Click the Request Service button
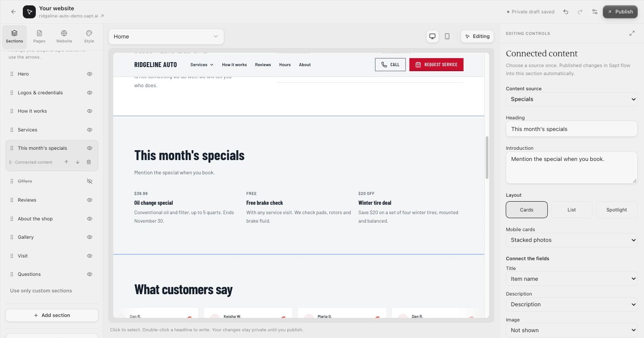 tap(436, 64)
